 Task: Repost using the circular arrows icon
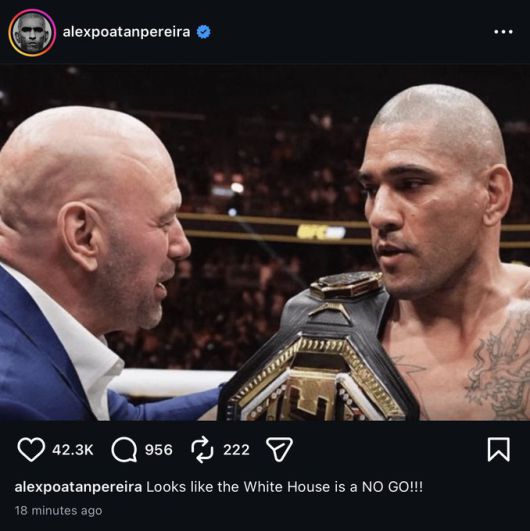pyautogui.click(x=202, y=450)
